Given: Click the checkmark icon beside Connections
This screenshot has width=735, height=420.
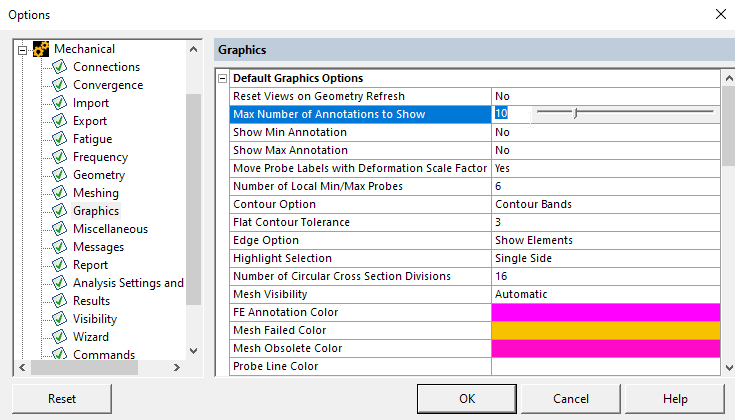Looking at the screenshot, I should point(59,67).
